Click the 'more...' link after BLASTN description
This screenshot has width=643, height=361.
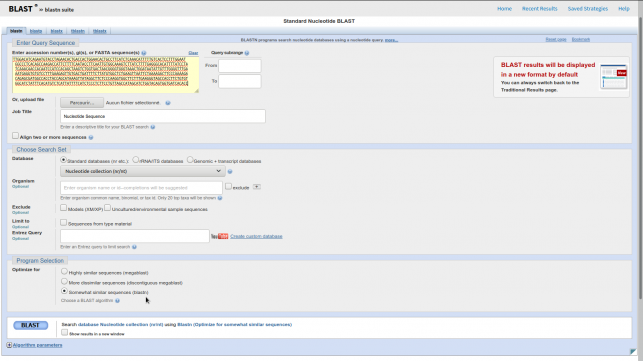point(391,40)
